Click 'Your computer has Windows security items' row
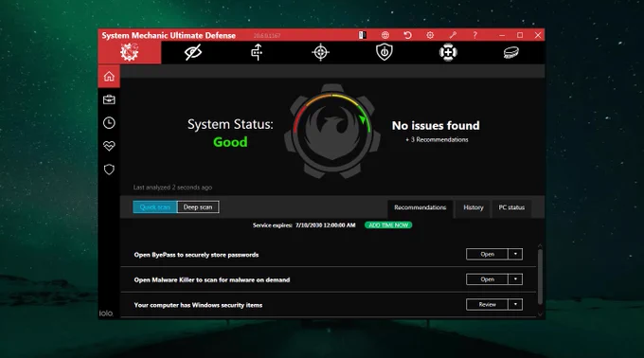644x358 pixels. pyautogui.click(x=329, y=305)
